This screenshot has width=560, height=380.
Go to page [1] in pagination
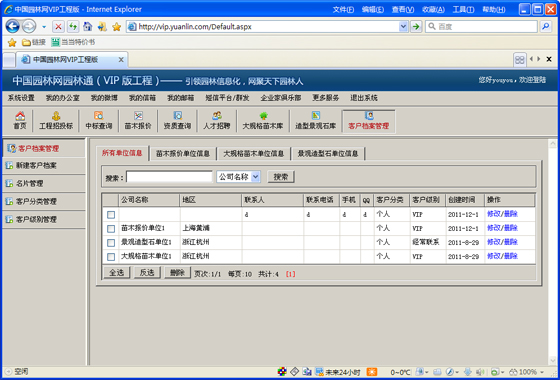coord(290,274)
